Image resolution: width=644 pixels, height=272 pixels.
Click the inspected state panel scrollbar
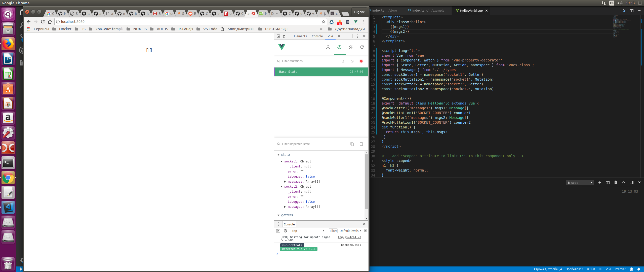tap(366, 181)
